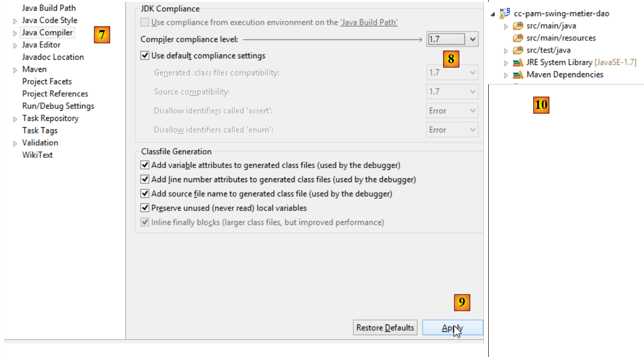Open the Compiler compliance level dropdown
The height and width of the screenshot is (357, 644).
[473, 39]
